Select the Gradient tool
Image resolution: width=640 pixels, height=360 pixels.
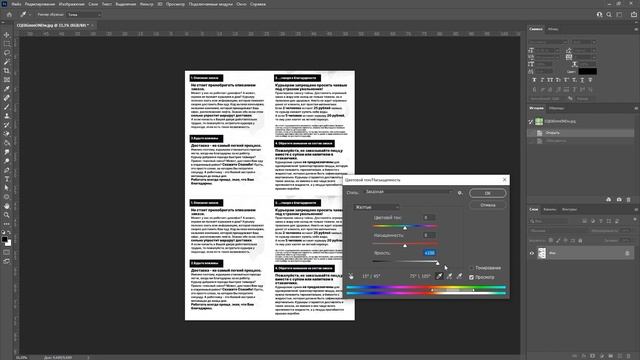7,143
